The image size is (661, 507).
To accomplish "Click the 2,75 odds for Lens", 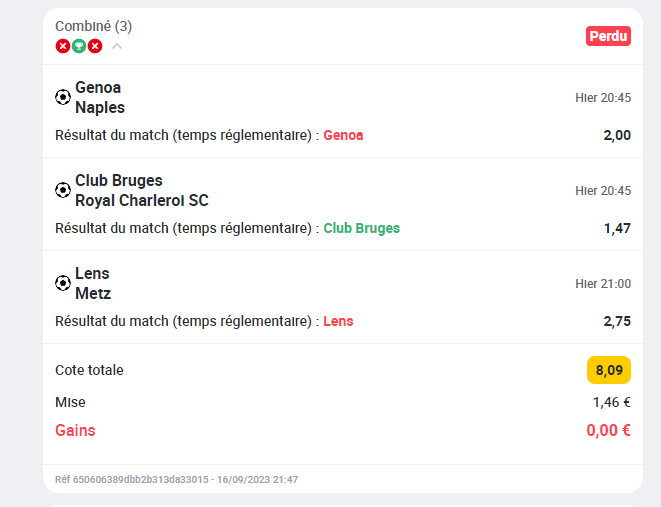I will (617, 321).
